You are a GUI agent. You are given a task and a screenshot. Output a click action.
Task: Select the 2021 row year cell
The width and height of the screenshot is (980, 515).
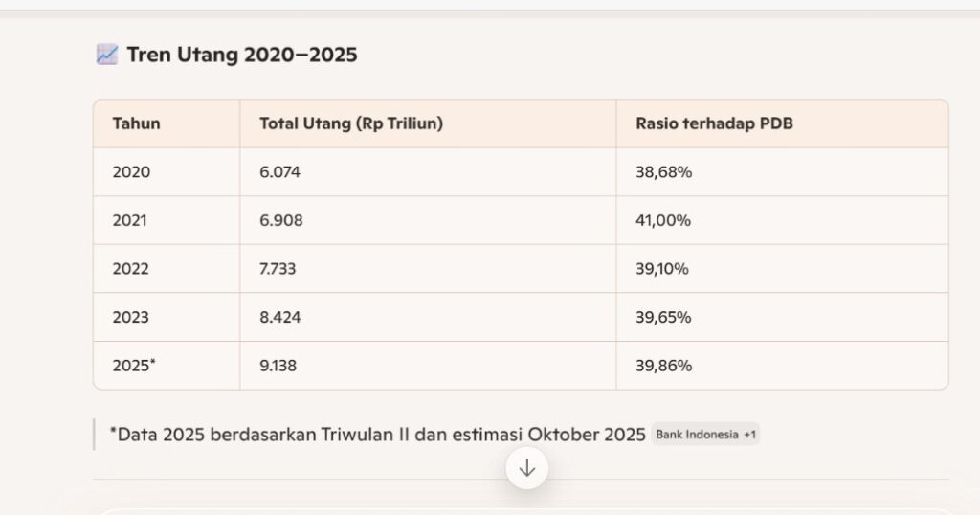[130, 220]
